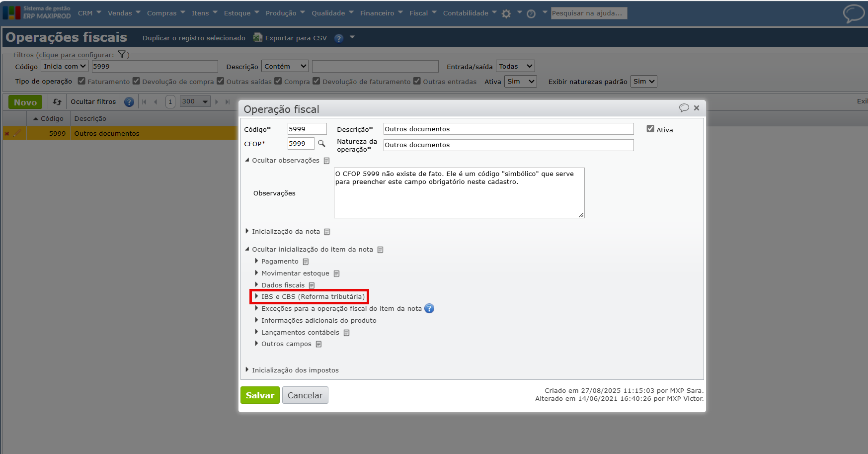
Task: Click the Exportar para CSV icon
Action: coord(257,37)
